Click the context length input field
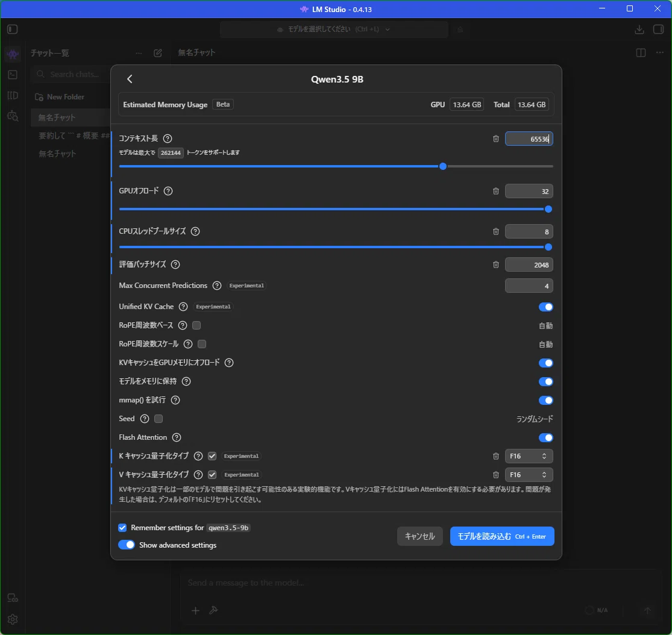 [529, 139]
